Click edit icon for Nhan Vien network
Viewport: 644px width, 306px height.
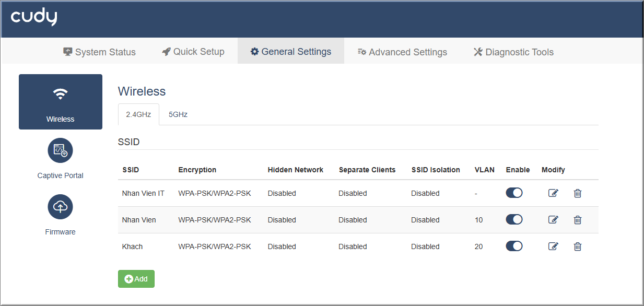pyautogui.click(x=553, y=220)
